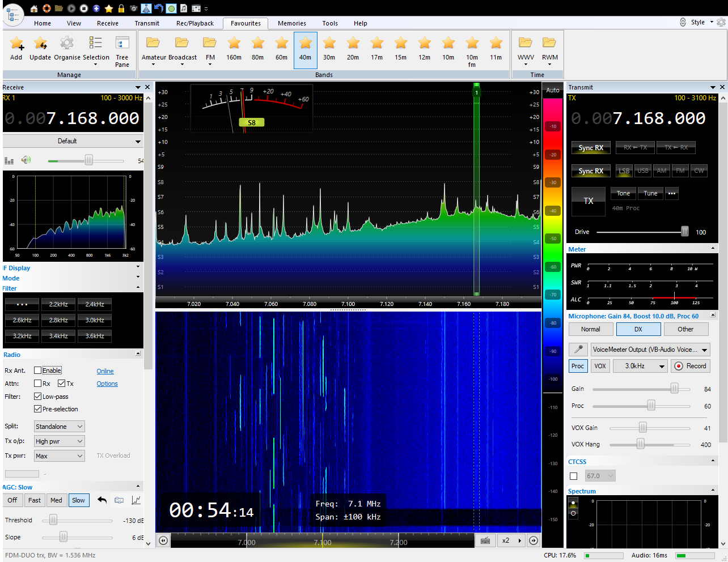This screenshot has height=562, width=728.
Task: Open the Split Standalone dropdown
Action: pos(59,427)
